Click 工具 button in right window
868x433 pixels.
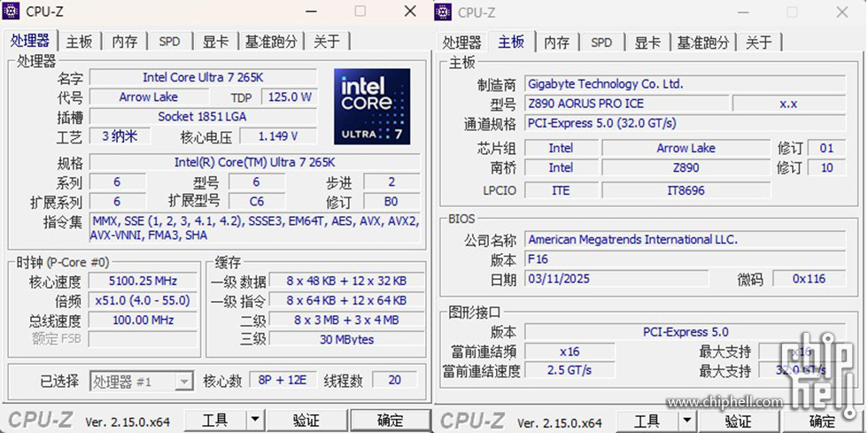coord(647,421)
